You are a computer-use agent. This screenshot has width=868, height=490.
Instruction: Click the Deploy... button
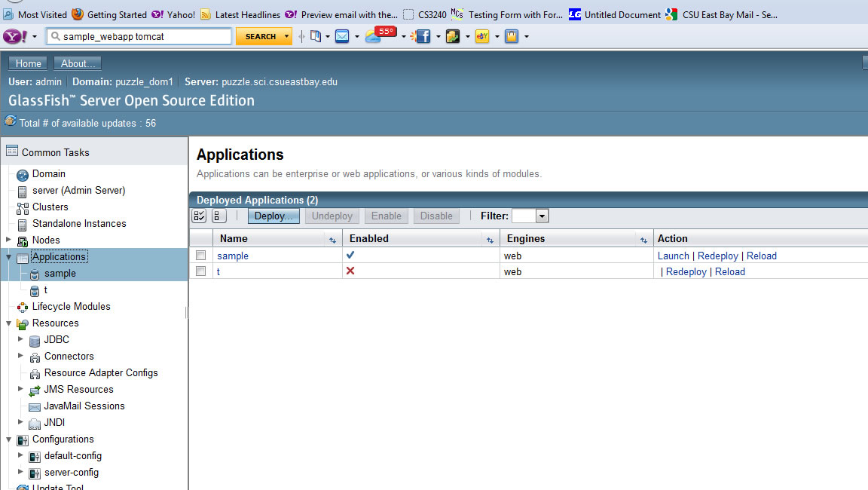[x=273, y=216]
